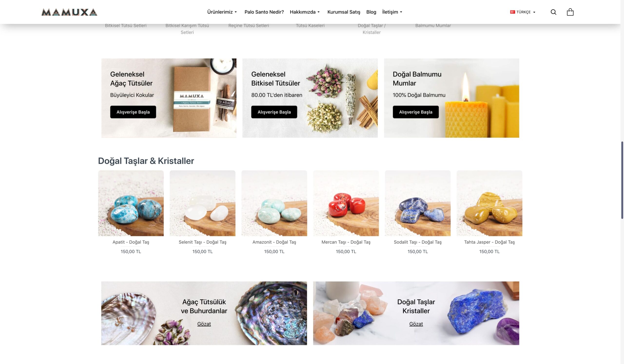Open the search magnifier icon
This screenshot has height=364, width=624.
point(553,12)
